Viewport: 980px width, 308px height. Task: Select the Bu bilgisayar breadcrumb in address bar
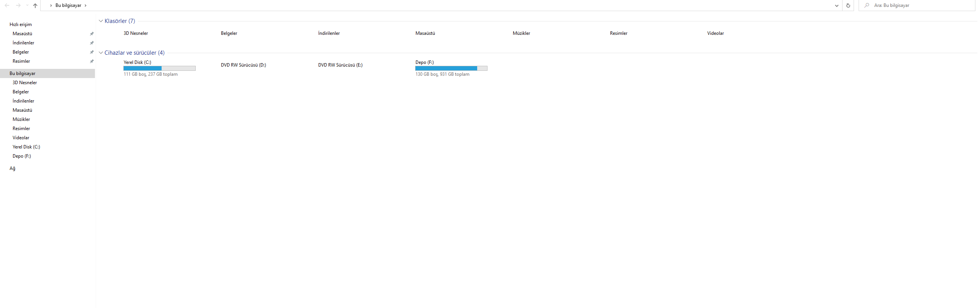click(68, 5)
